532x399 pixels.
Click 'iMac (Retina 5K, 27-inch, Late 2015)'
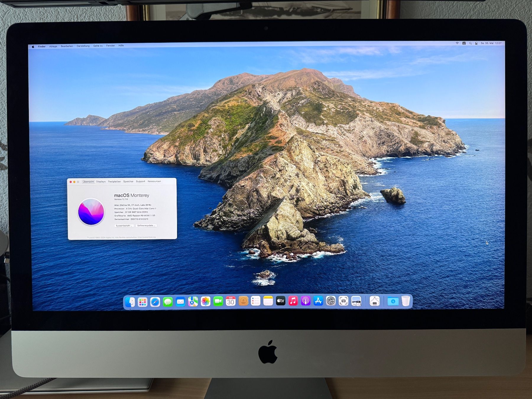[133, 205]
